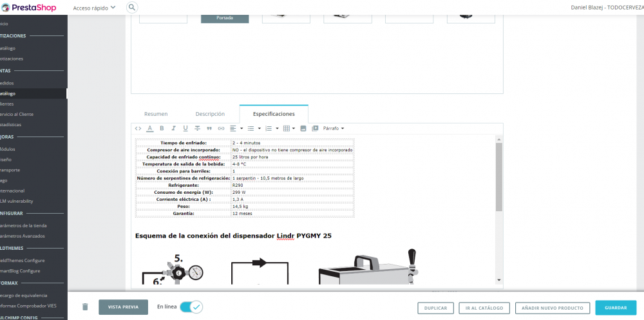Click the '2 - 4 minutos' table cell
The width and height of the screenshot is (644, 320).
pos(292,143)
